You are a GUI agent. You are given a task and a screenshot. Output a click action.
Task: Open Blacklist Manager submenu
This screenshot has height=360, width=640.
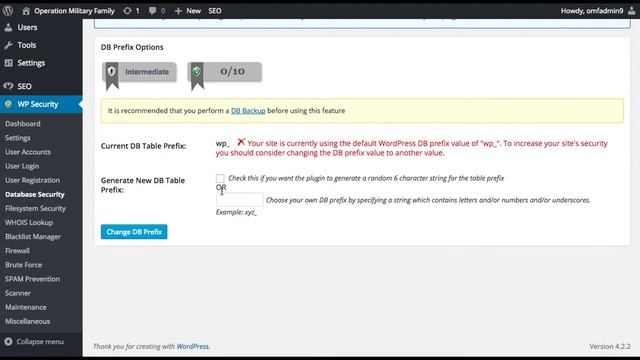click(33, 237)
